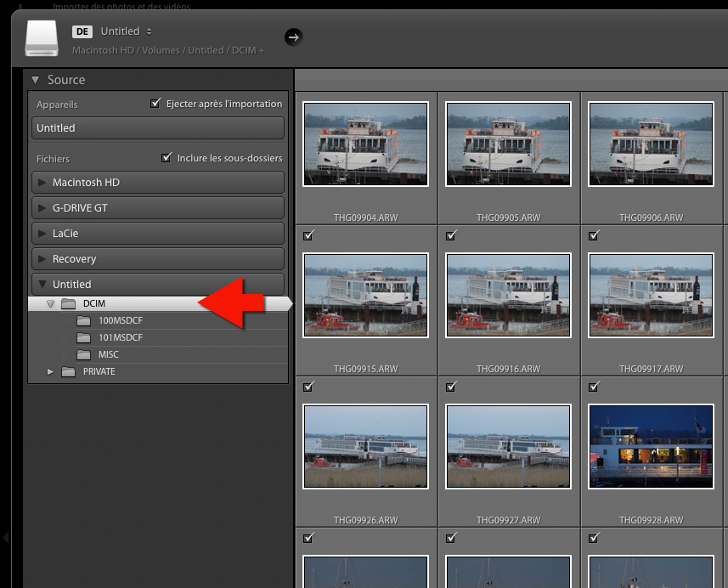
Task: Toggle Ejecter après l'importation checkbox
Action: (x=155, y=103)
